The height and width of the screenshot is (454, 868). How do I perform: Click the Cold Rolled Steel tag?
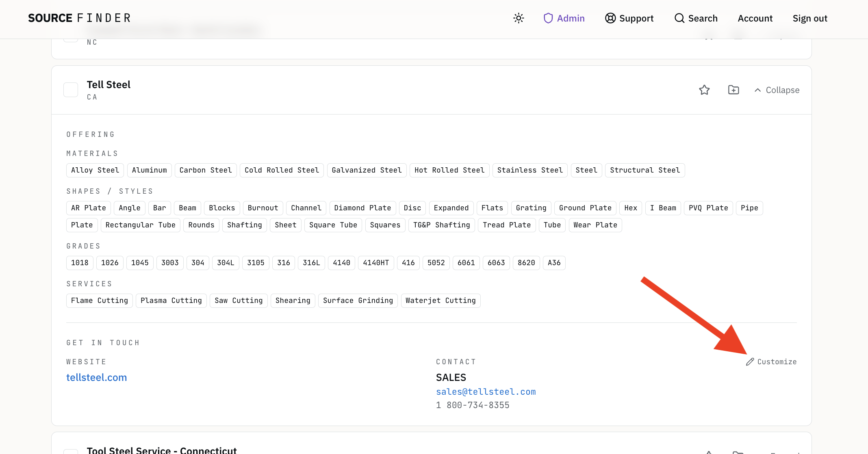(282, 170)
